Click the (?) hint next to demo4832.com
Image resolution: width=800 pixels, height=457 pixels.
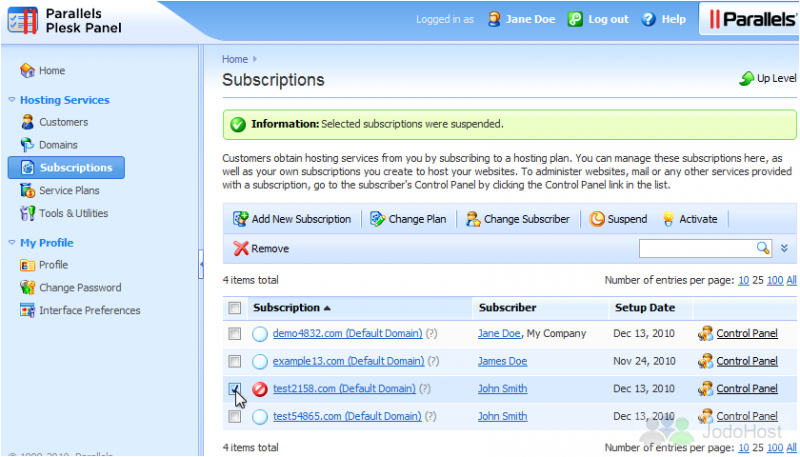point(432,334)
